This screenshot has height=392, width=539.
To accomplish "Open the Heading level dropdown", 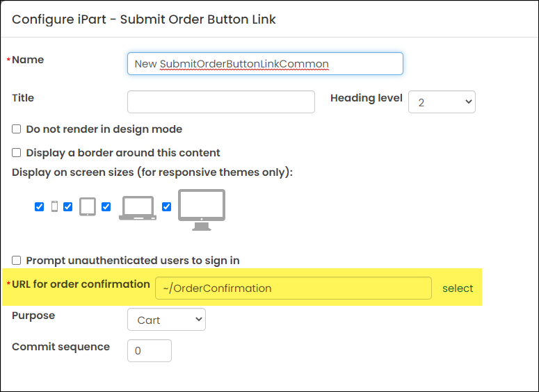I will [x=442, y=102].
